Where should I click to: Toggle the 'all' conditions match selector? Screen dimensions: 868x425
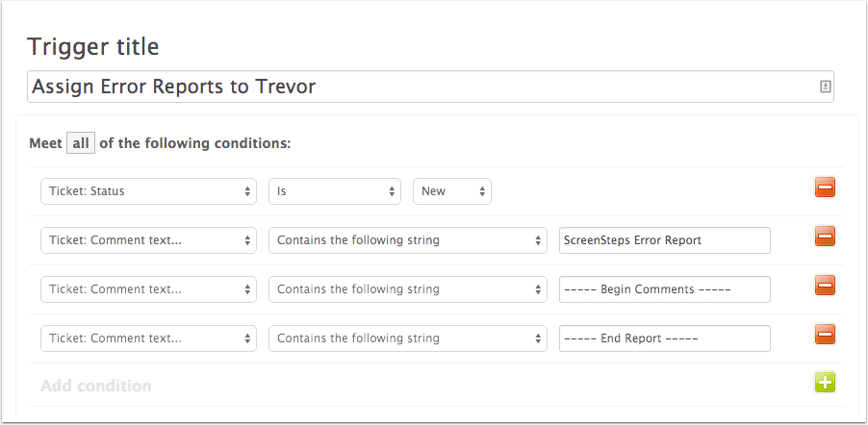[x=81, y=143]
